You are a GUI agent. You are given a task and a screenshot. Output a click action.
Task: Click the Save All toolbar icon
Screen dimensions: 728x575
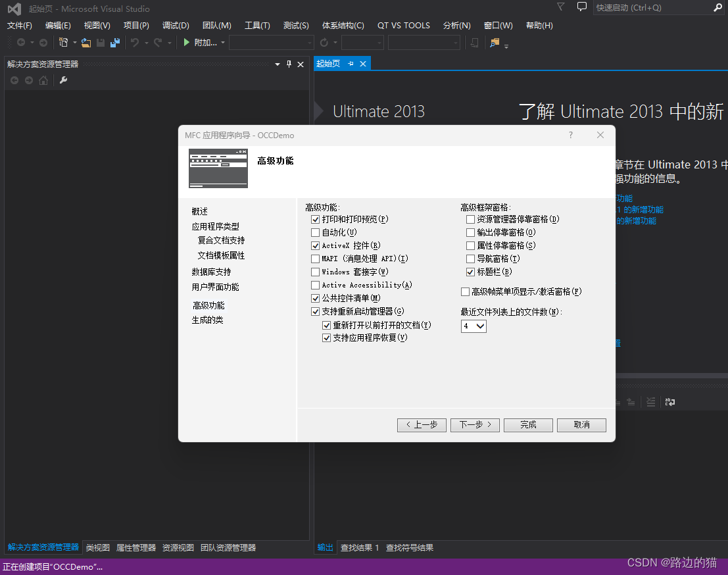coord(114,43)
